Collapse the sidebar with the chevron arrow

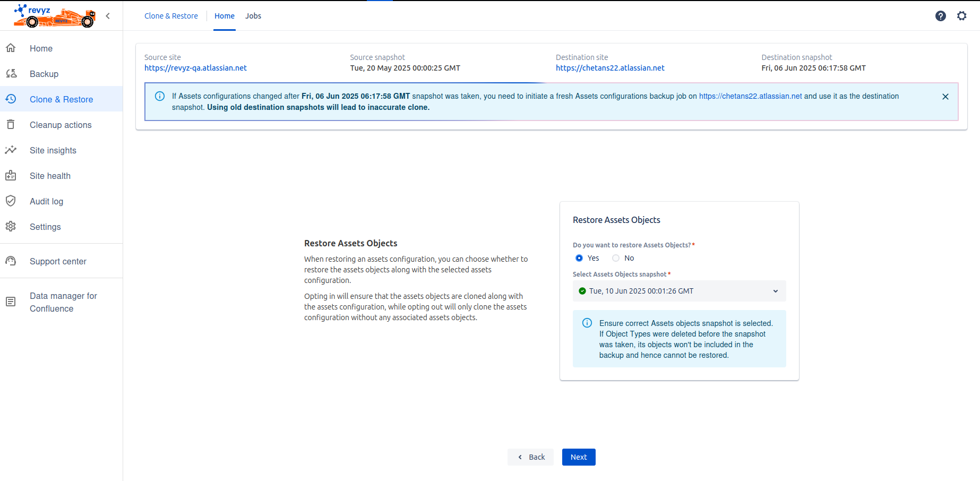point(108,16)
